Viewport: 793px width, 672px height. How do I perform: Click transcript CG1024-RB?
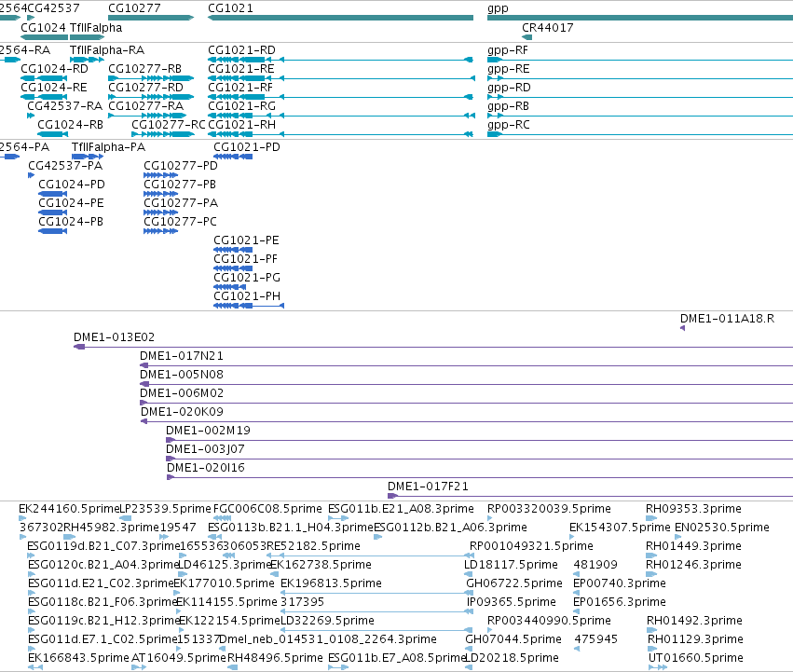point(70,125)
